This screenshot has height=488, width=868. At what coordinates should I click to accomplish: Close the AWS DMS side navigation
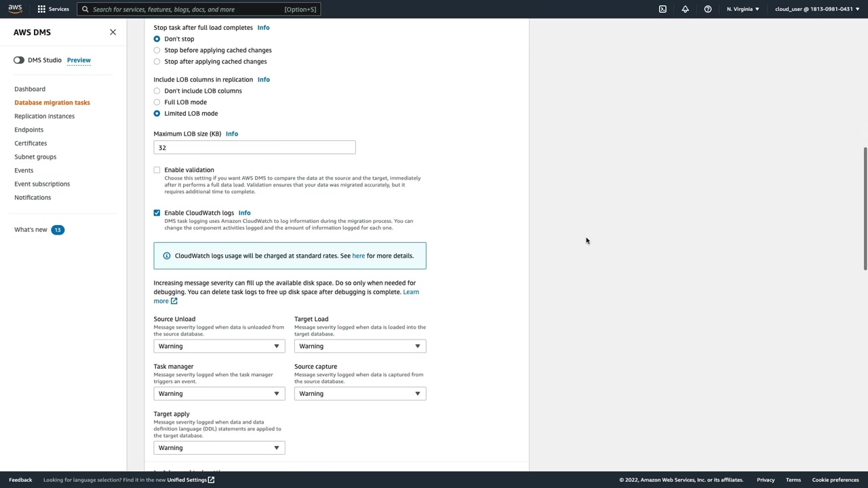[x=113, y=32]
